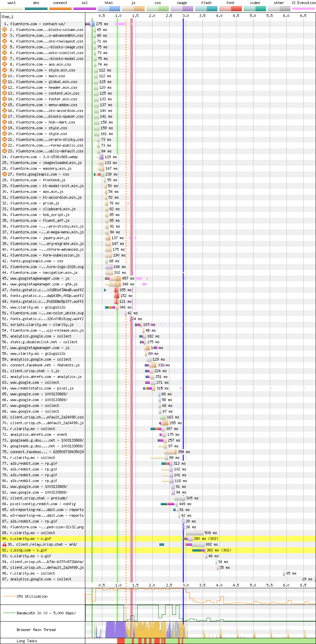Click the CPU Utilization label
316x644 pixels.
point(32,596)
